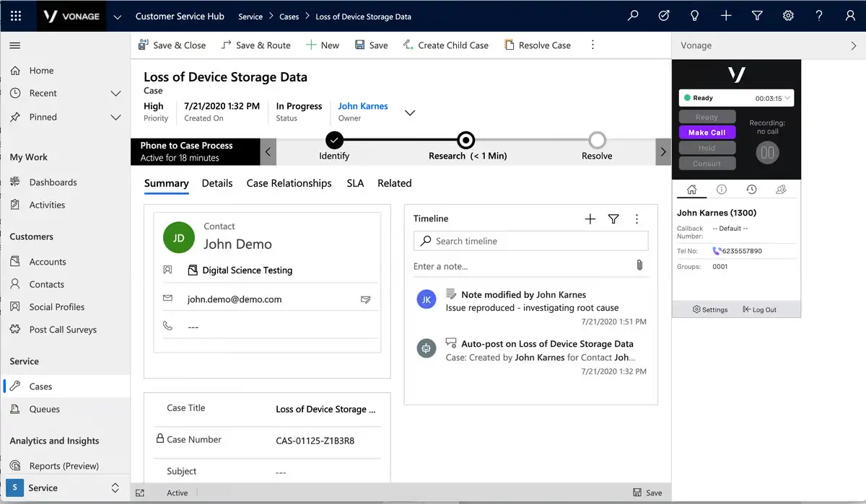The width and height of the screenshot is (866, 504).
Task: Click the timeline filter funnel icon
Action: (613, 219)
